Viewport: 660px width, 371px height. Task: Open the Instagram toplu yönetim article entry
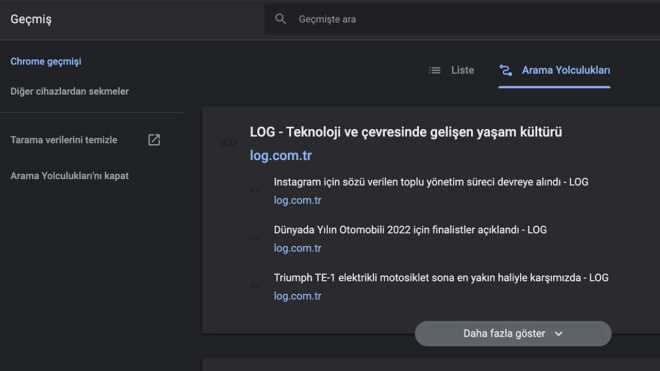point(431,182)
